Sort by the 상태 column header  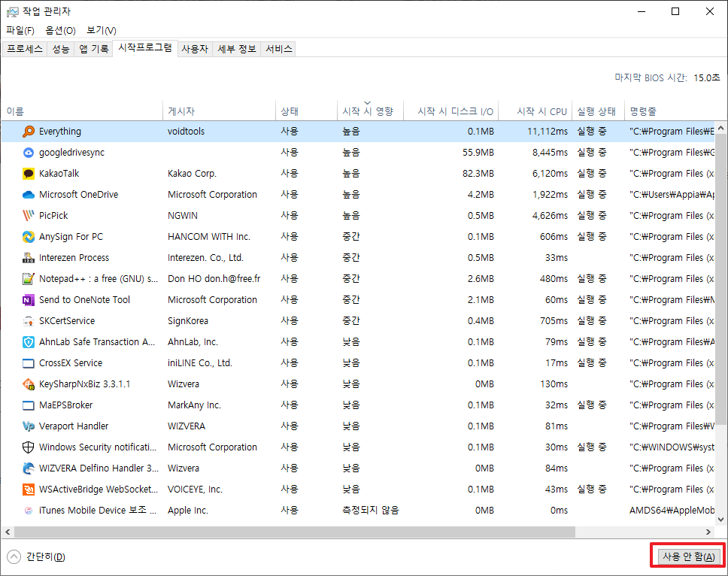[306, 111]
